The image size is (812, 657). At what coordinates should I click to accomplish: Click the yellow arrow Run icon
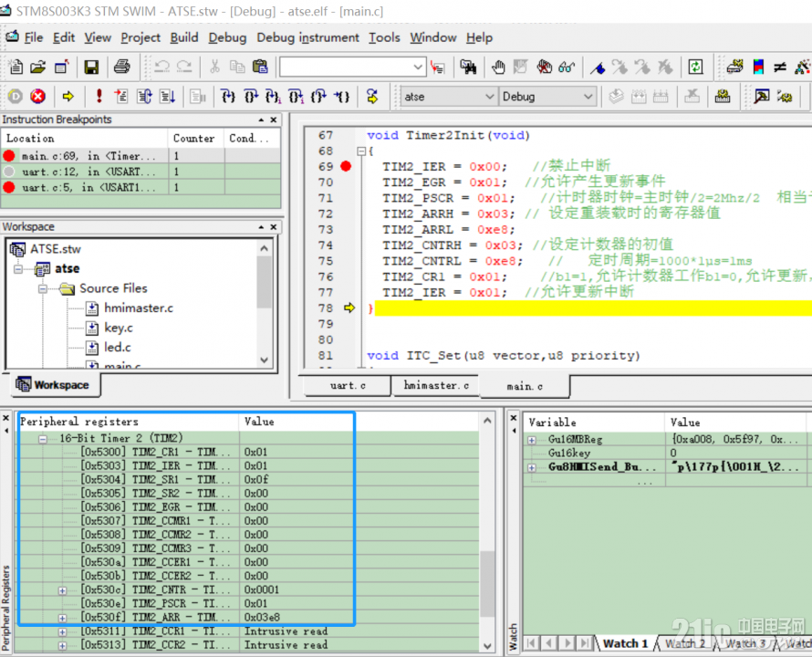(68, 97)
